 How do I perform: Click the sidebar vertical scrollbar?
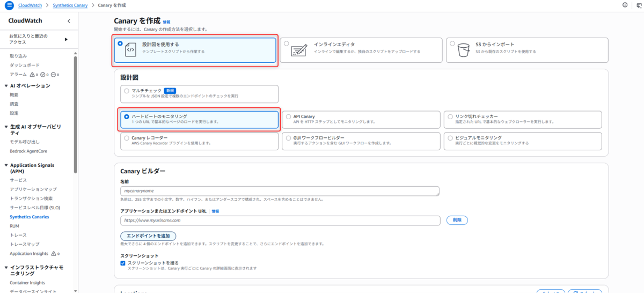(76, 114)
